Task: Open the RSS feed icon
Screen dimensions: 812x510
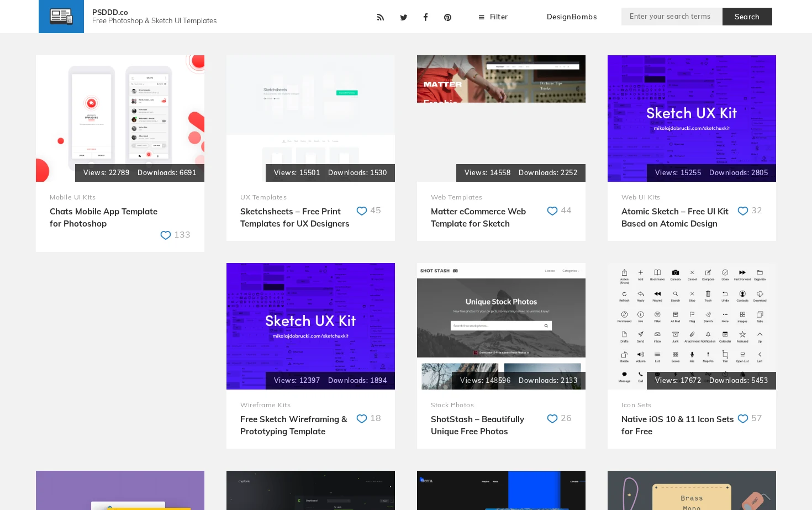Action: 381,17
